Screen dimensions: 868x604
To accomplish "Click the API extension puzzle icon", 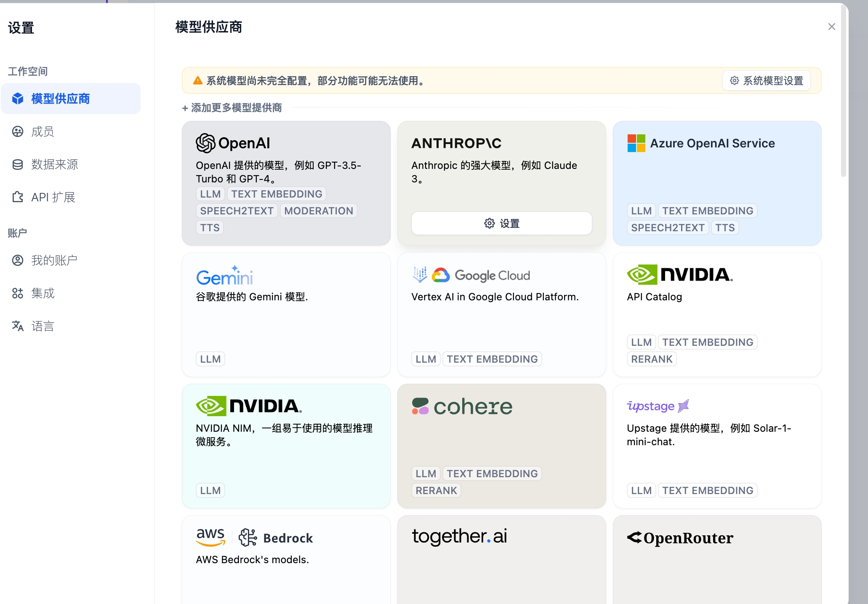I will click(x=18, y=197).
